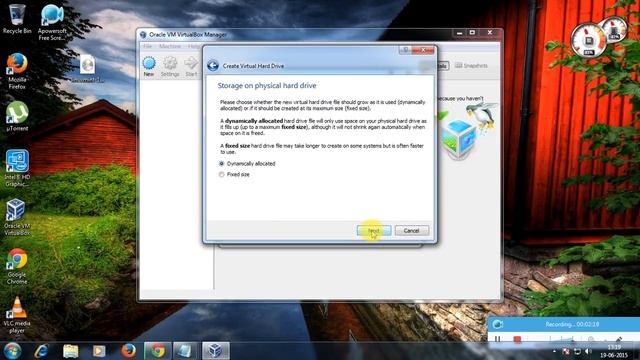Choose the Fixed size option
The image size is (640, 360).
234,175
